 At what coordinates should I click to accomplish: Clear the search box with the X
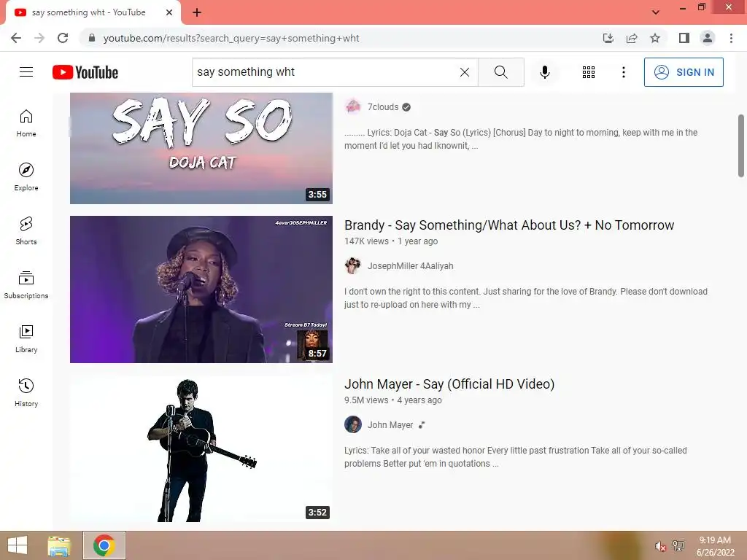tap(465, 72)
